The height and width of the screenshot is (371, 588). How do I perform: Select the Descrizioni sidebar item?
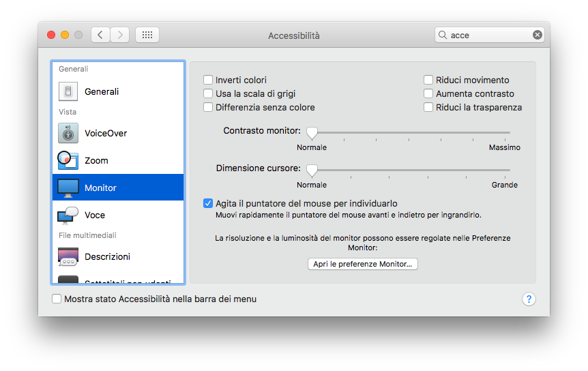coord(107,256)
